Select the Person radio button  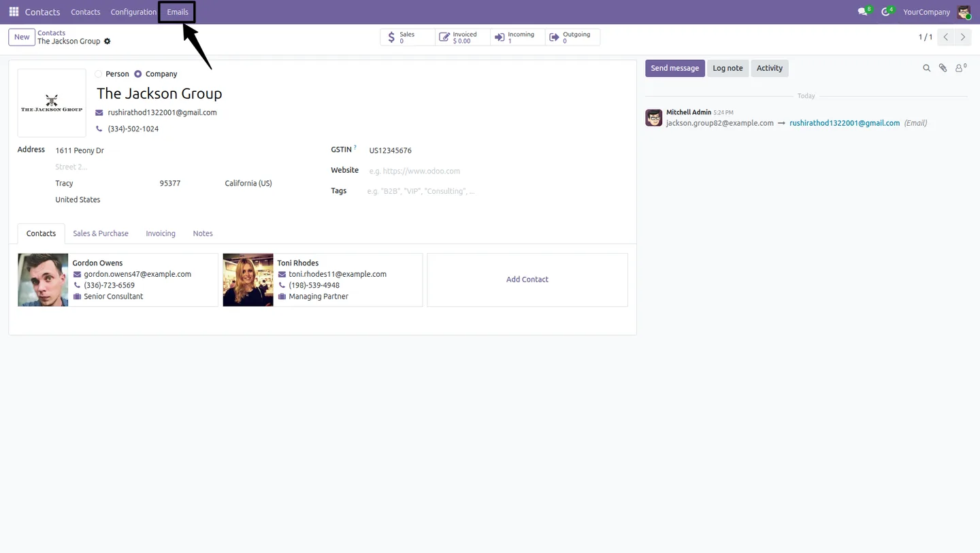99,74
